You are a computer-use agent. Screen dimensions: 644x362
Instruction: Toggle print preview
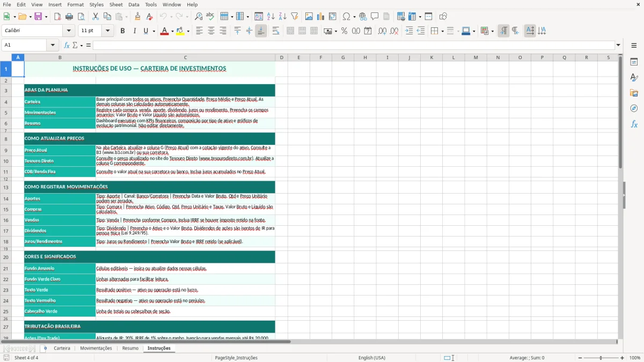point(81,17)
